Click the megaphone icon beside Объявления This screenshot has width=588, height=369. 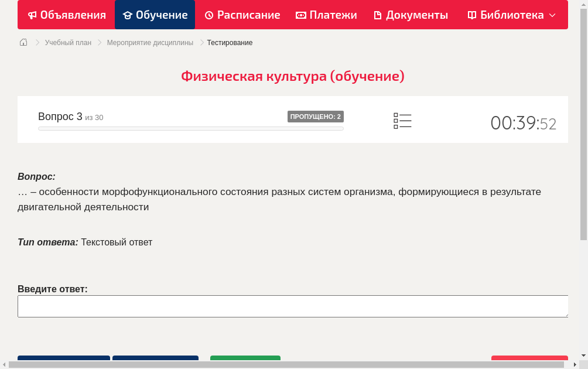tap(33, 15)
